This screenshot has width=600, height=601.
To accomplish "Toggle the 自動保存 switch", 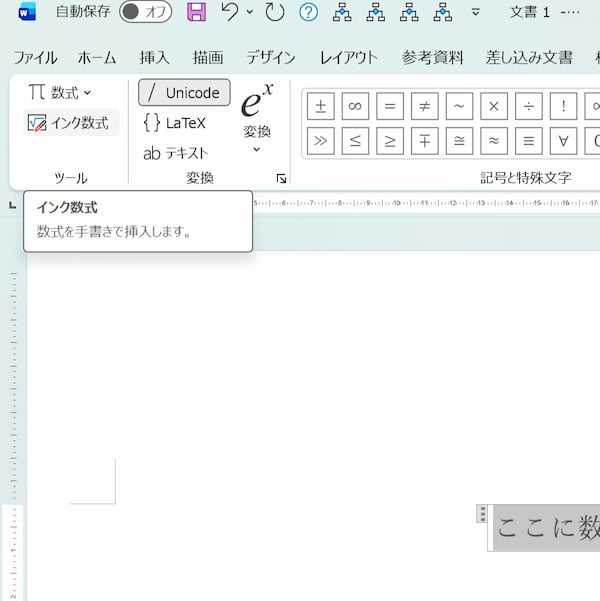I will tap(145, 12).
